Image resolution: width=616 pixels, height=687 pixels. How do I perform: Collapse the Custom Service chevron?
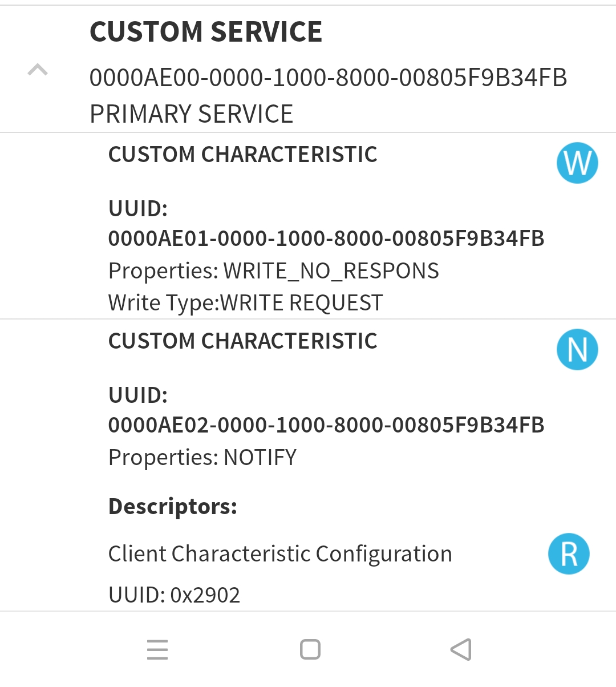pos(38,70)
